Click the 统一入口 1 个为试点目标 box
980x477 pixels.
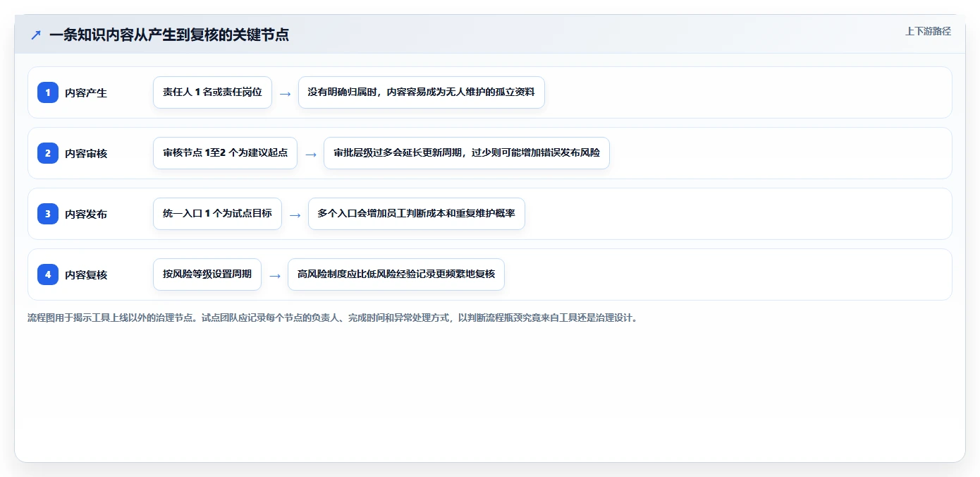pyautogui.click(x=217, y=214)
